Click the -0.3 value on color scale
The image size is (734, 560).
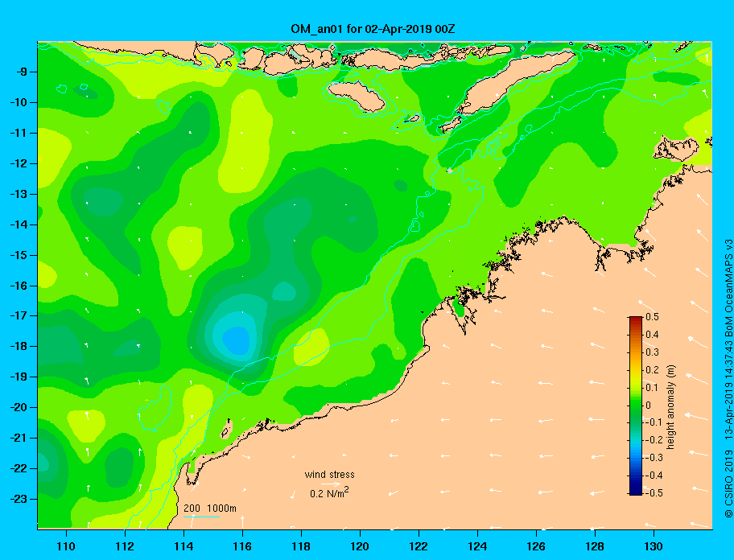click(x=654, y=458)
